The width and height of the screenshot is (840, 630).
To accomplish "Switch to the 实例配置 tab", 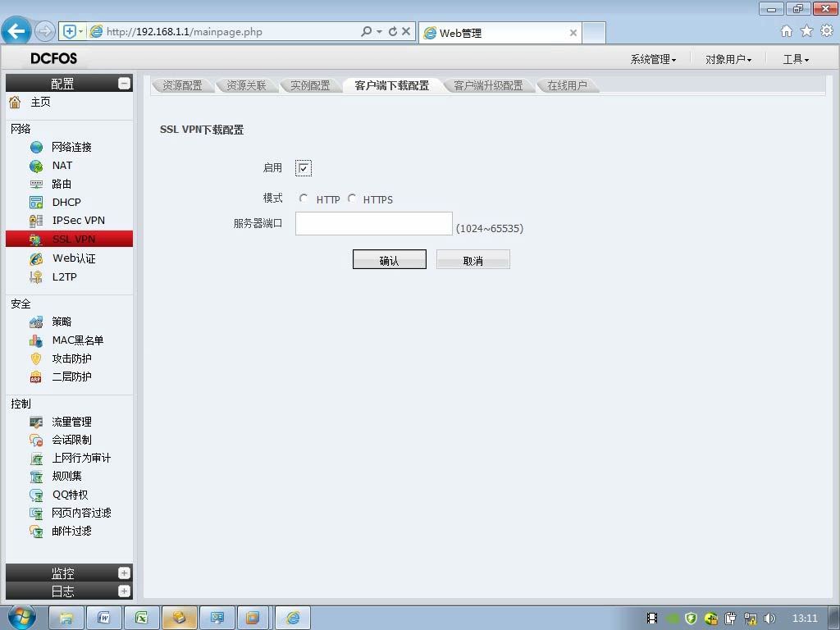I will (x=309, y=85).
